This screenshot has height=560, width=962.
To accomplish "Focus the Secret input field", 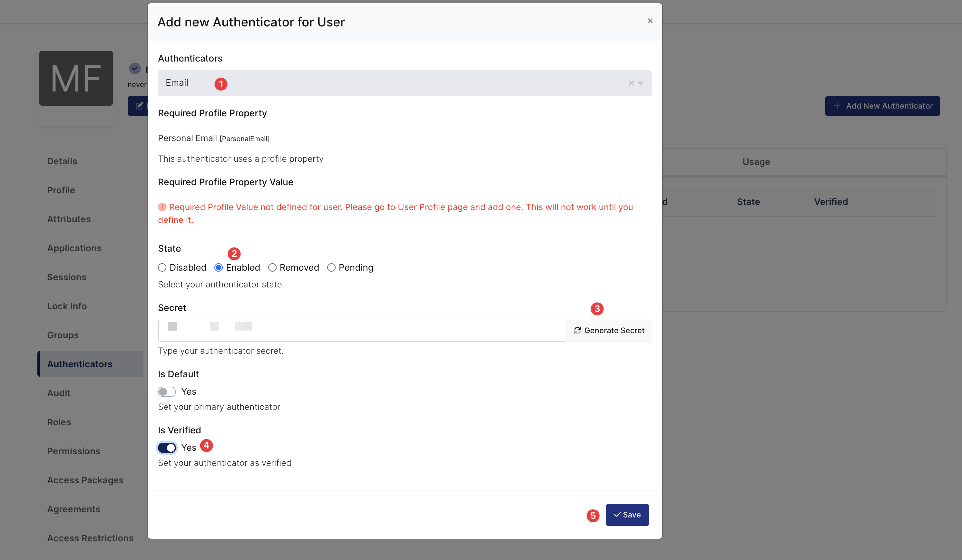I will coord(361,330).
